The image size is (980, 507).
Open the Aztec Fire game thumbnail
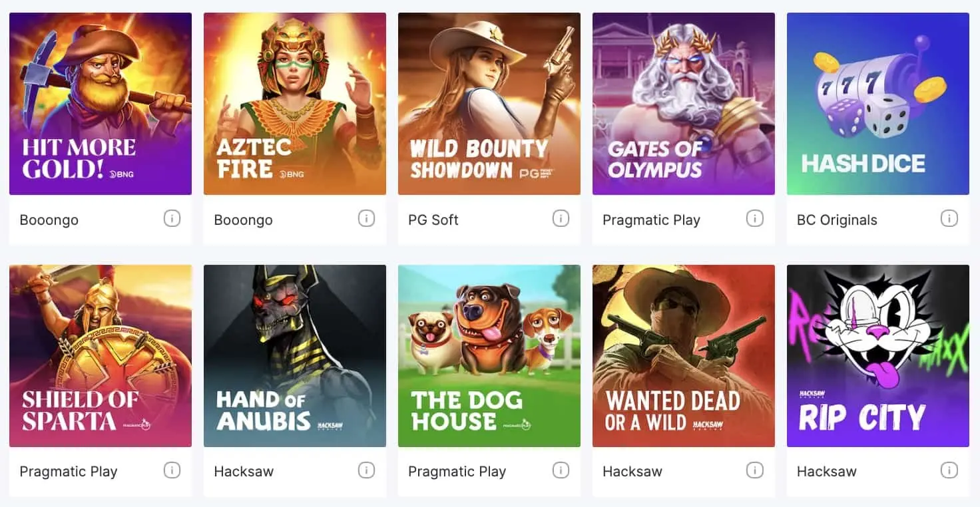[295, 104]
